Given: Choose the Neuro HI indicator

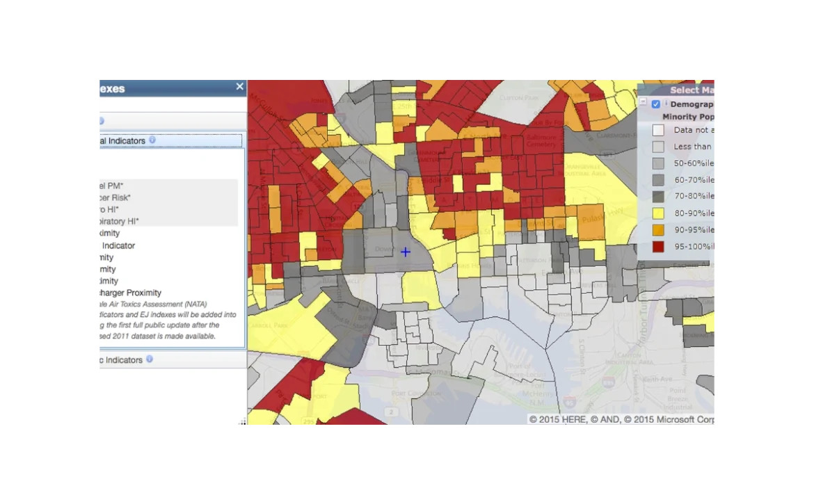Looking at the screenshot, I should tap(108, 209).
